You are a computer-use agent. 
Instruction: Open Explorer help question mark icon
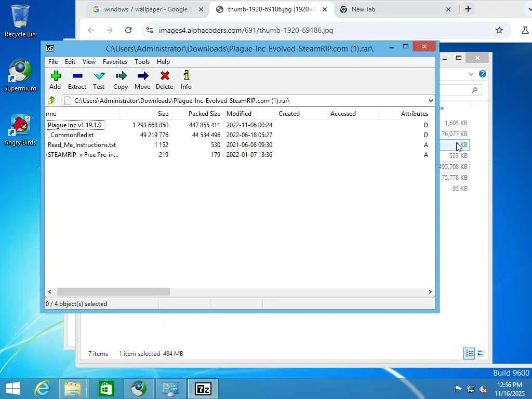(x=483, y=74)
